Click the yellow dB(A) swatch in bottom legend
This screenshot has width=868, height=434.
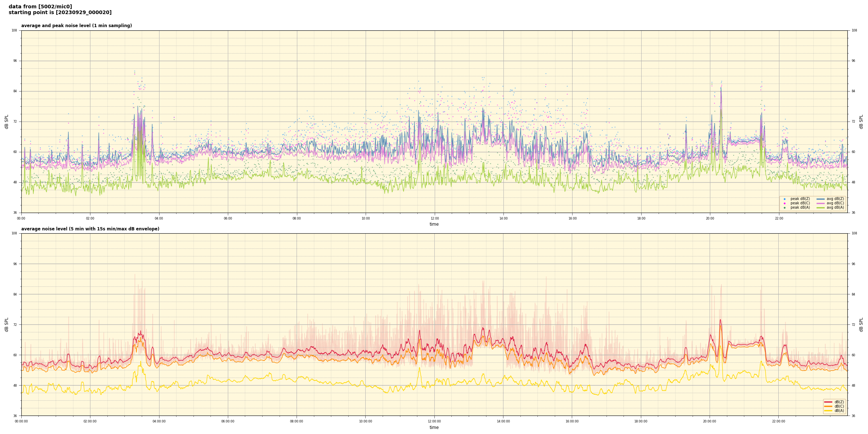[828, 410]
